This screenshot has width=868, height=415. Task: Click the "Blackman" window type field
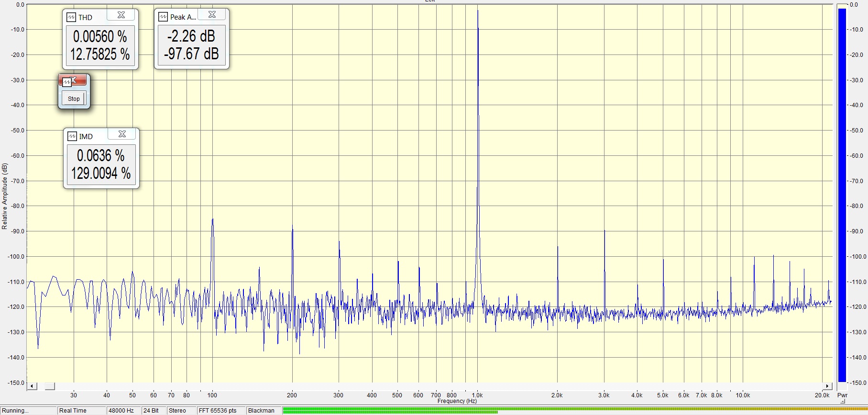[x=264, y=410]
